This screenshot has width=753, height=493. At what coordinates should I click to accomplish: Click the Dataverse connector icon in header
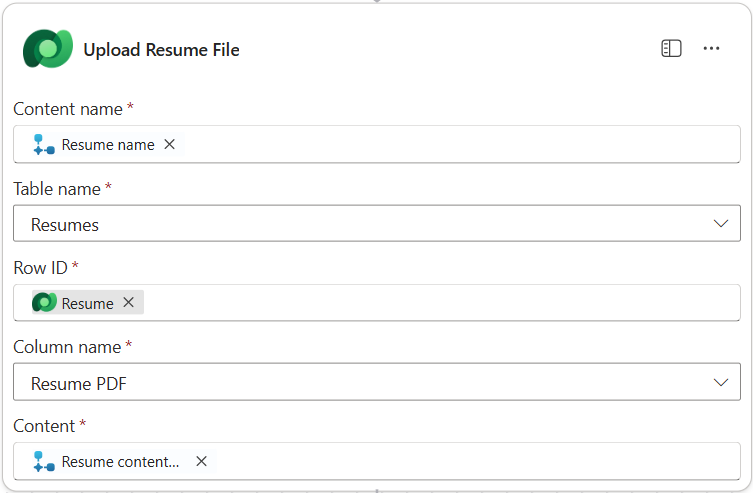(48, 49)
